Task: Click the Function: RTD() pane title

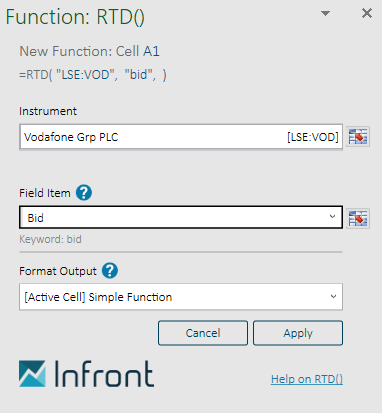Action: (75, 17)
